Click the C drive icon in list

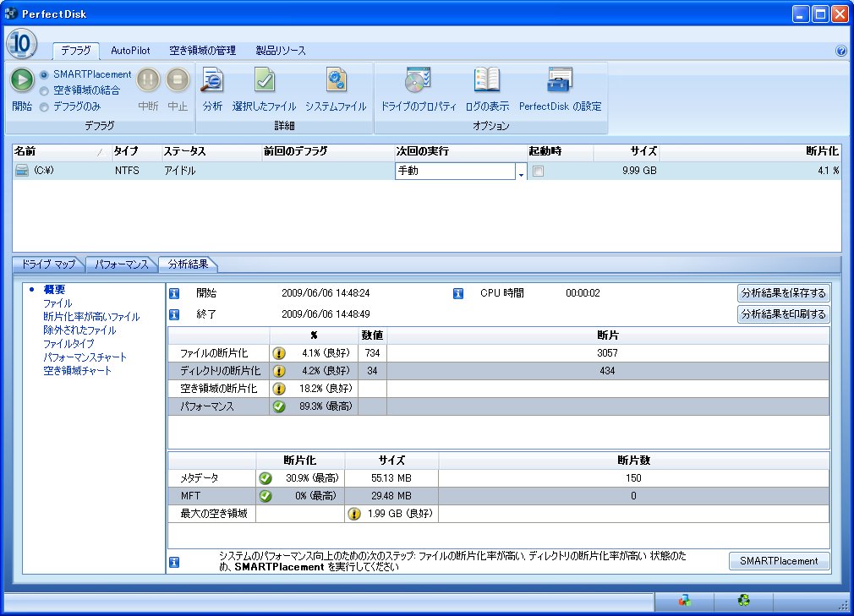[22, 171]
